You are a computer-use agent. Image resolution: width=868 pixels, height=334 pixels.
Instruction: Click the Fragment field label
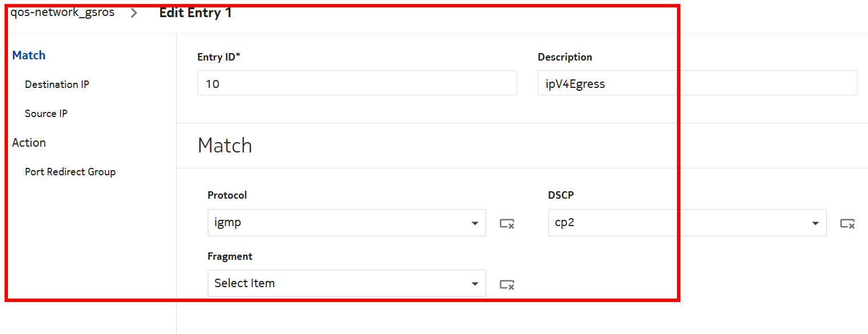tap(230, 256)
